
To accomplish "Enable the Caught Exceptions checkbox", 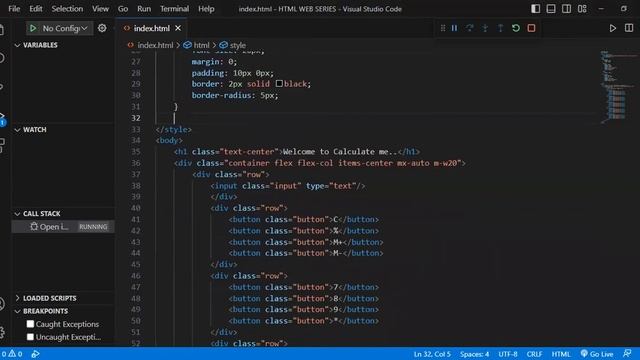I will point(30,324).
